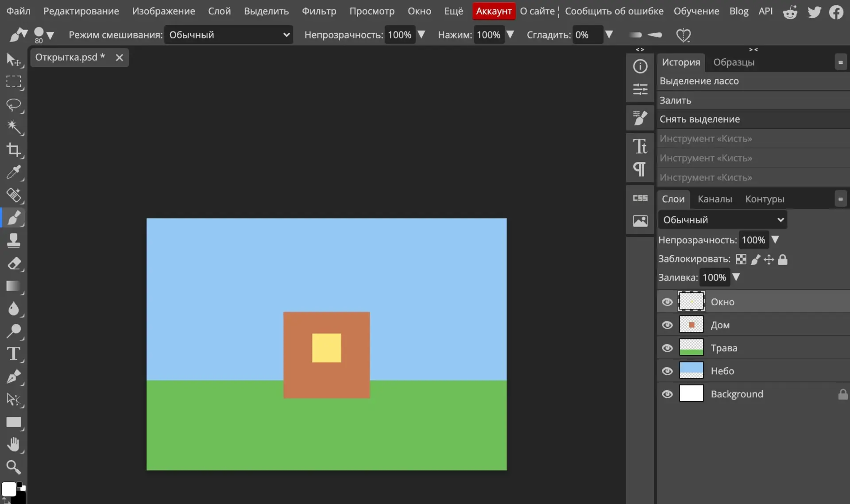
Task: Expand brush Непрозрачность slider arrow
Action: point(421,34)
